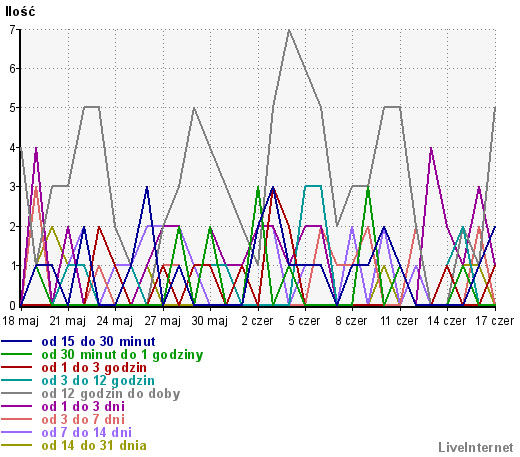Click the '14 czer' x-axis date label
The image size is (520, 457).
click(446, 321)
